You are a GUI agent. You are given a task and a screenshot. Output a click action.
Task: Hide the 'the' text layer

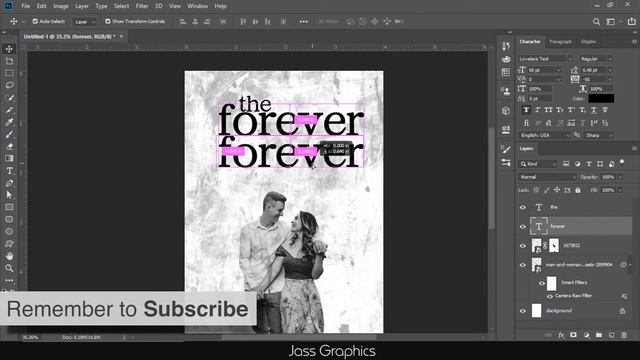click(x=523, y=207)
